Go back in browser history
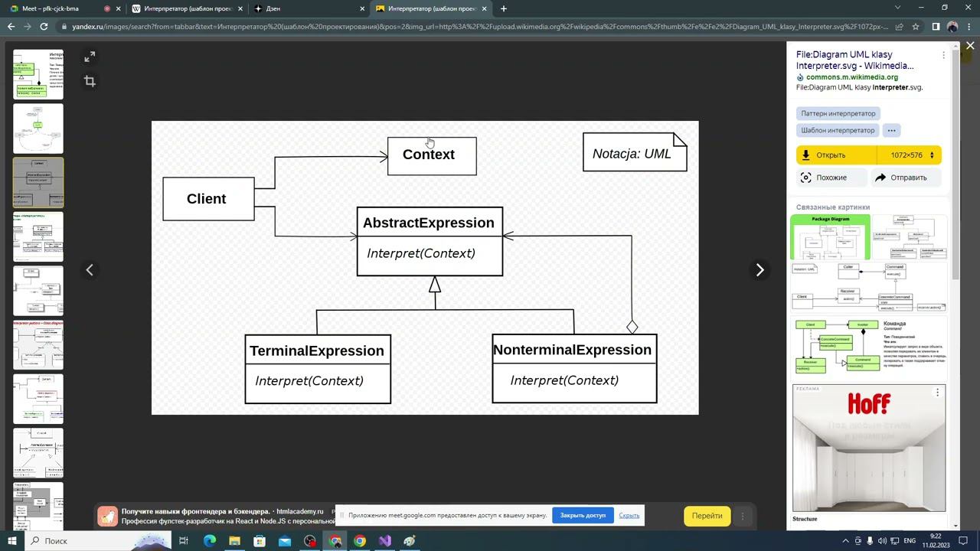 point(11,27)
